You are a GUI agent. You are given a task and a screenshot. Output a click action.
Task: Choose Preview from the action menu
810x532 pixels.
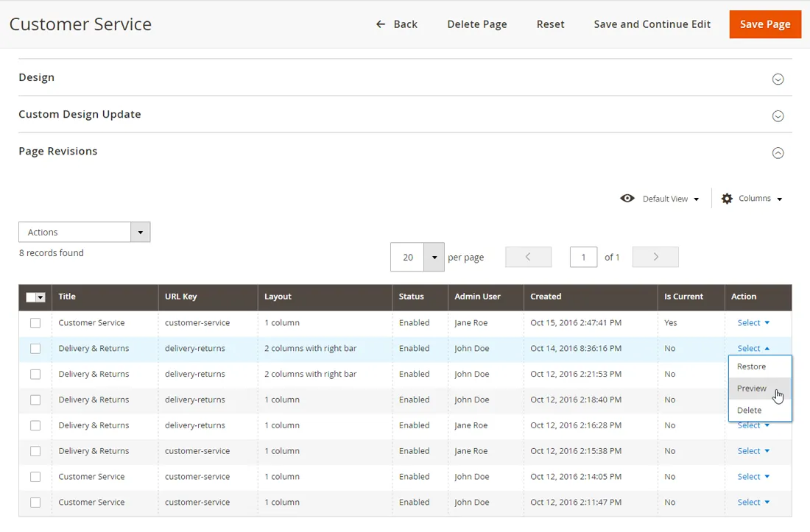(x=760, y=388)
